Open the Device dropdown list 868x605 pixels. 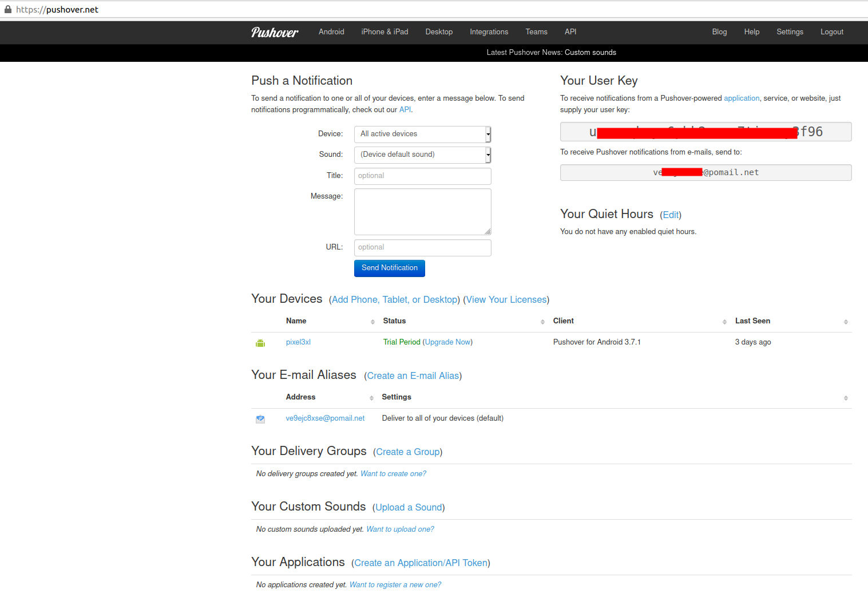pyautogui.click(x=422, y=134)
